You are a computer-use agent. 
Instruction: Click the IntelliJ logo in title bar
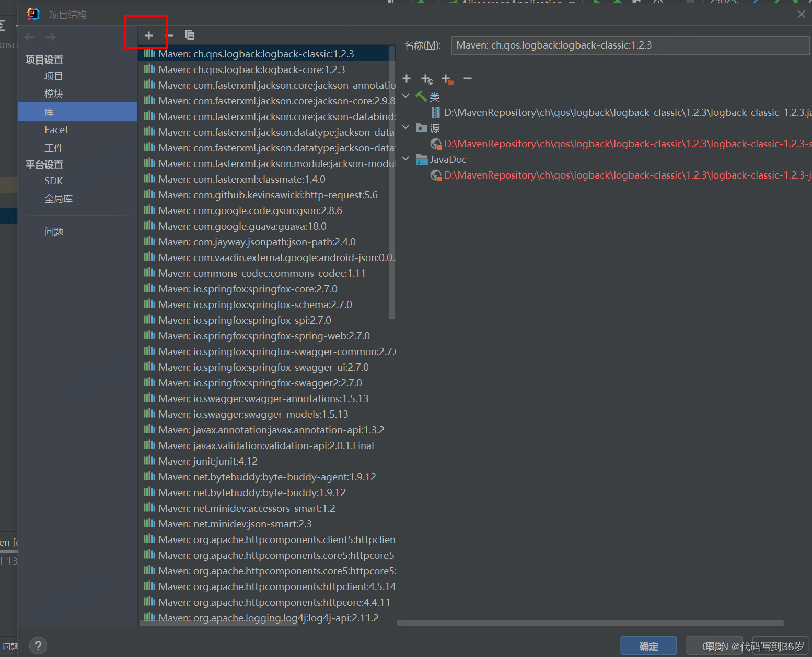[x=33, y=14]
